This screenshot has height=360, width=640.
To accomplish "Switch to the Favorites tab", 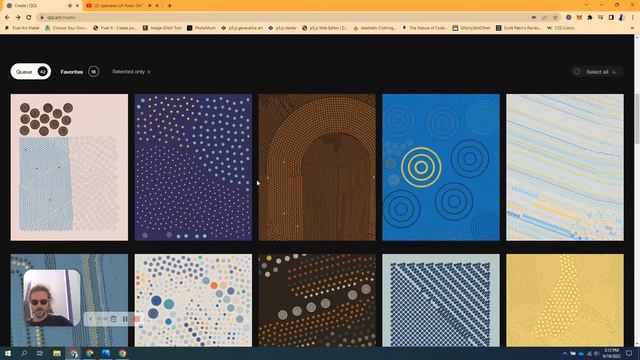I will pyautogui.click(x=80, y=71).
